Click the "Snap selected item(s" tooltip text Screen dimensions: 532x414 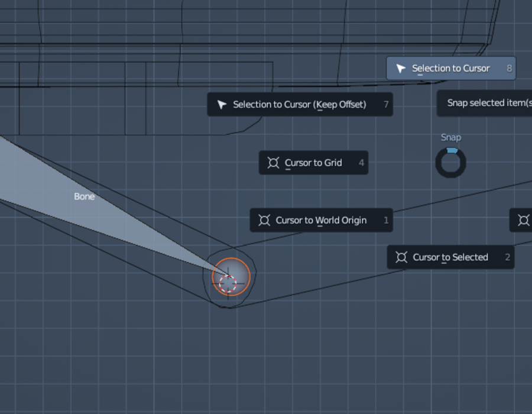489,103
